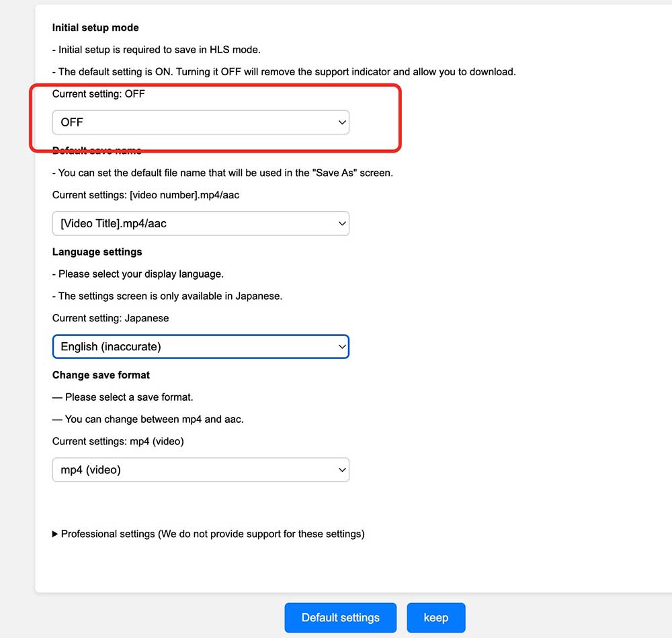Click the Professional settings summary text
The image size is (672, 638).
tap(212, 534)
